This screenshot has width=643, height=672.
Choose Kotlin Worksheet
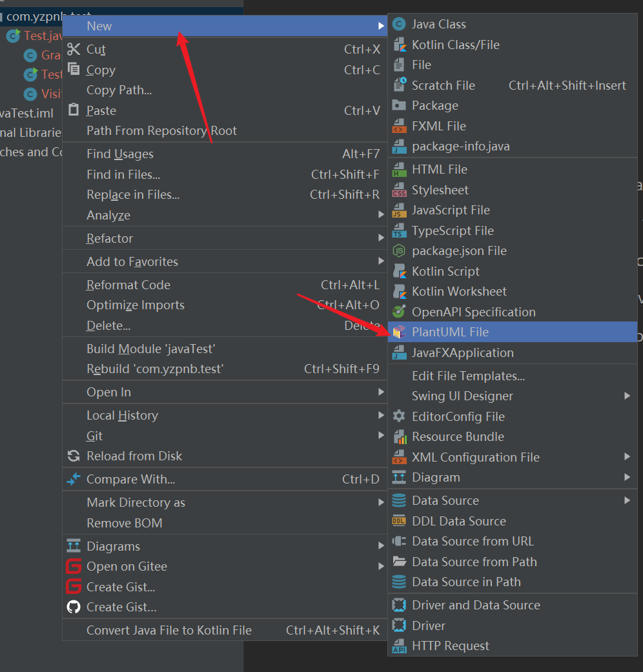click(513, 291)
